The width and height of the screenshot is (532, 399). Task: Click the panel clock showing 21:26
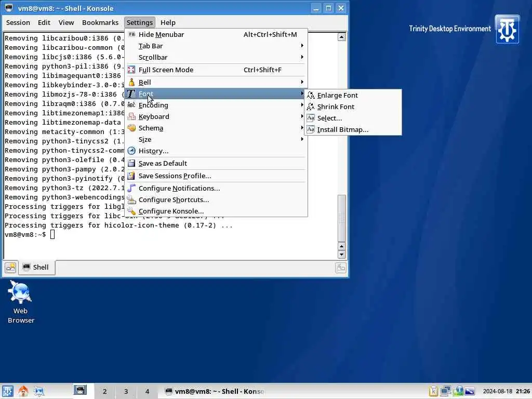pyautogui.click(x=506, y=391)
